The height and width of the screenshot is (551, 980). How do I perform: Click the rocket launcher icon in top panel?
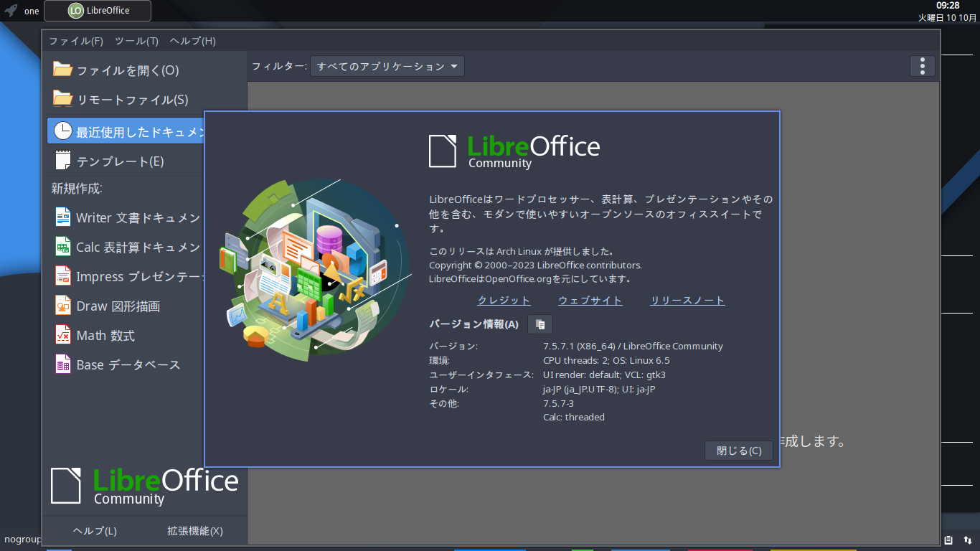(11, 11)
